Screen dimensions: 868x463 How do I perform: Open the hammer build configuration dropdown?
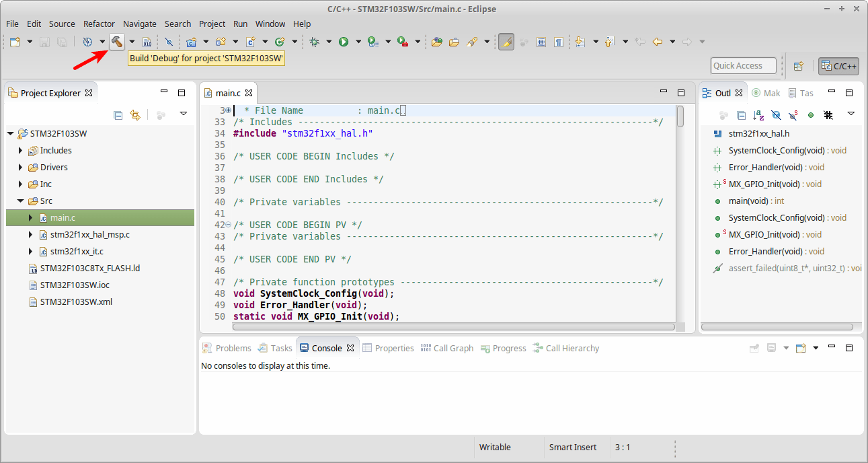132,42
